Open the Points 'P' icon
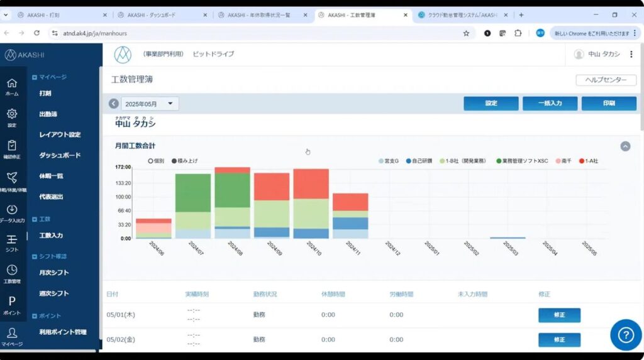 [12, 302]
